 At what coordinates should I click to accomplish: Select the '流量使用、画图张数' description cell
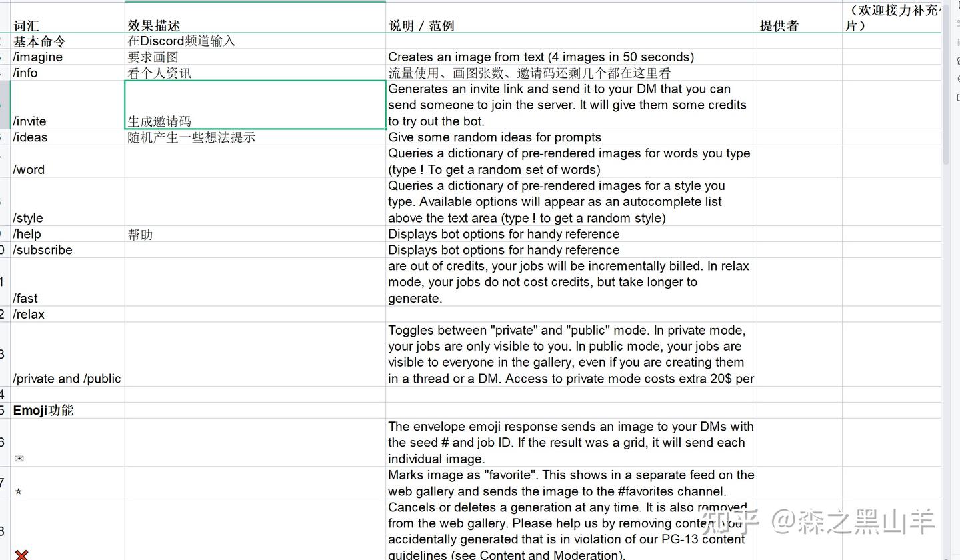pos(571,73)
